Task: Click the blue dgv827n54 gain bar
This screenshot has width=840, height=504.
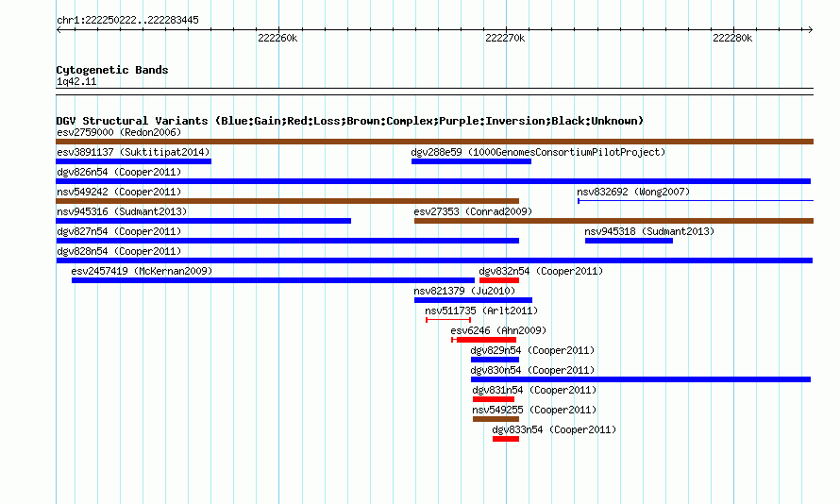Action: pyautogui.click(x=287, y=241)
